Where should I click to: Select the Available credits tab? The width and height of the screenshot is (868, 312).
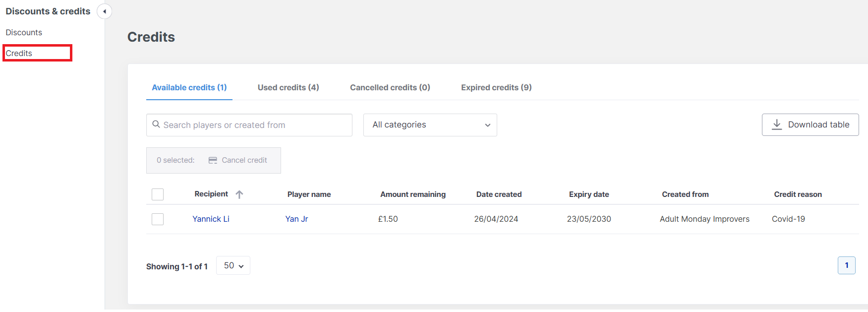click(x=189, y=87)
